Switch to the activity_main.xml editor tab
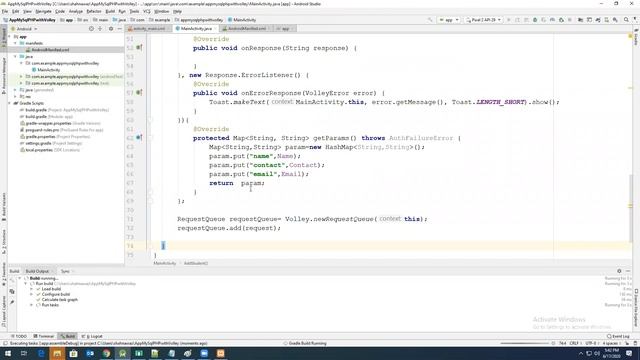The image size is (640, 360). [149, 29]
